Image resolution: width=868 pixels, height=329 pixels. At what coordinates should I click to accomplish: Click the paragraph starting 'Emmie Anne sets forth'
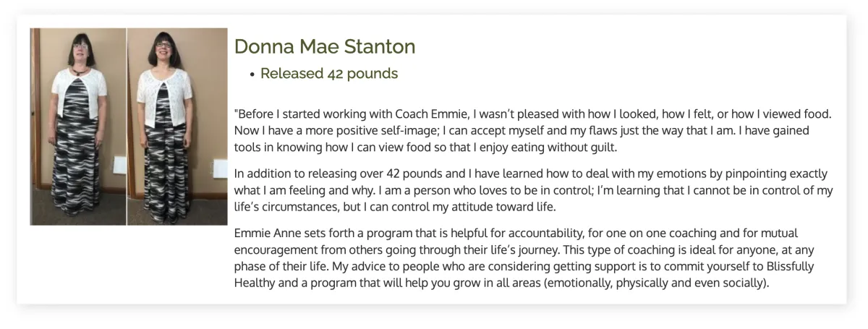click(x=534, y=257)
